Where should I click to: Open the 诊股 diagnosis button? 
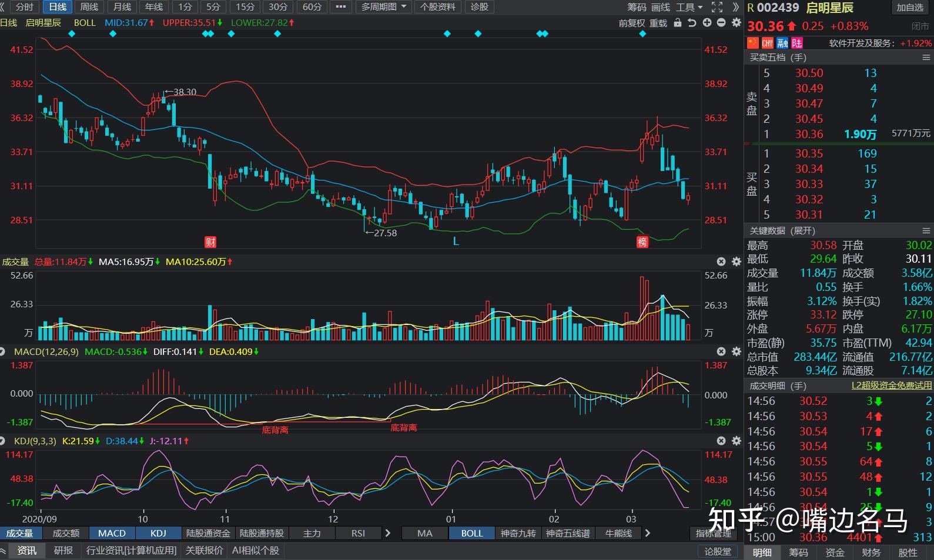click(x=480, y=7)
